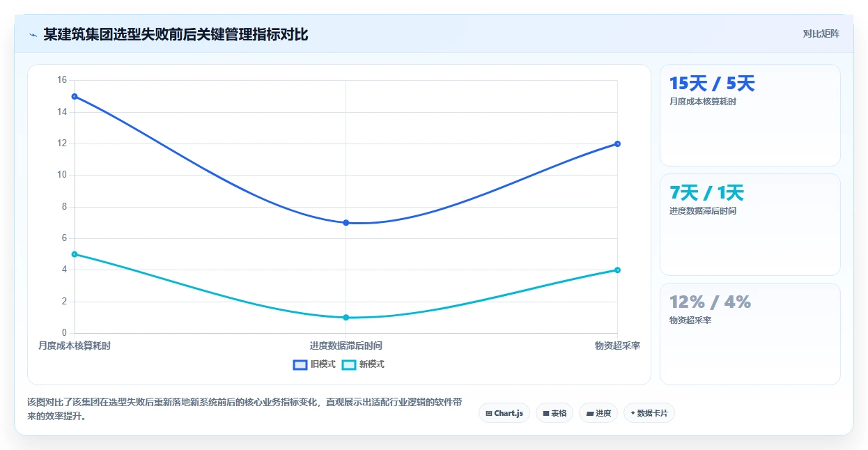The width and height of the screenshot is (868, 450).
Task: Click the description paragraph starting 该图对比了
Action: pyautogui.click(x=245, y=410)
